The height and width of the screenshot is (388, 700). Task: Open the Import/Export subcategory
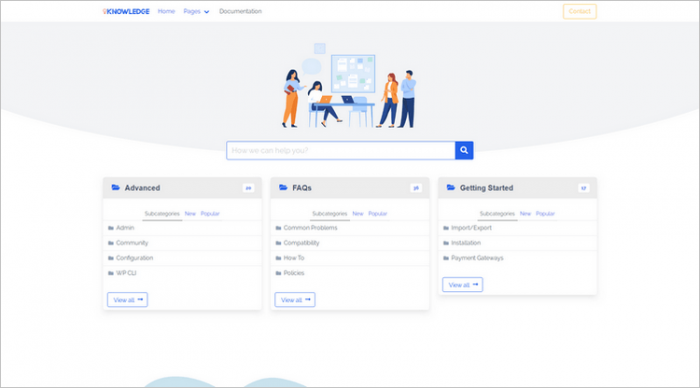[x=471, y=228]
